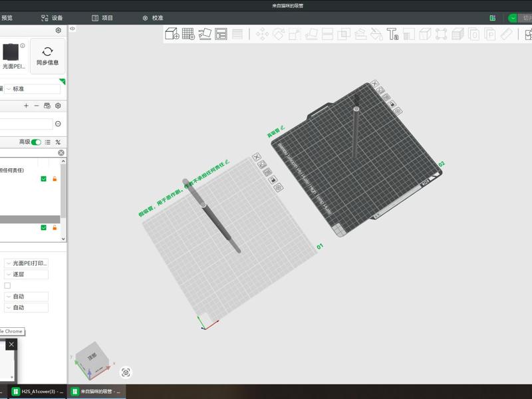Toggle the upper orange lock icon
Viewport: 532px width, 399px height.
55,179
